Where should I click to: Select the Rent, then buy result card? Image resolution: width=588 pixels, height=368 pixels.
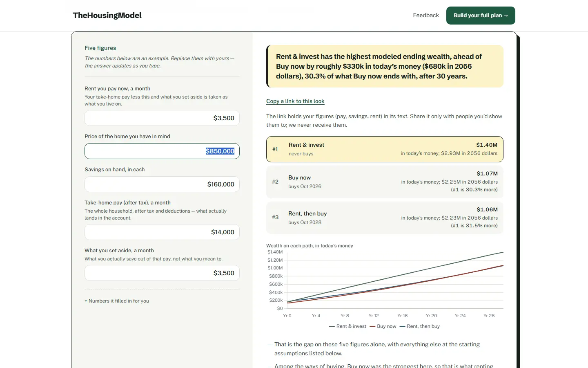(385, 218)
